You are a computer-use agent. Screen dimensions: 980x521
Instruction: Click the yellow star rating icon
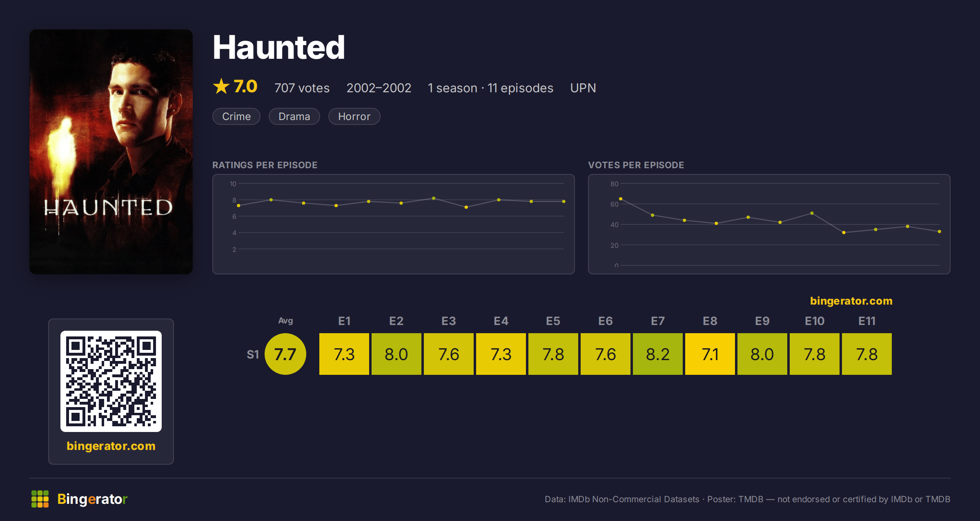[x=221, y=87]
